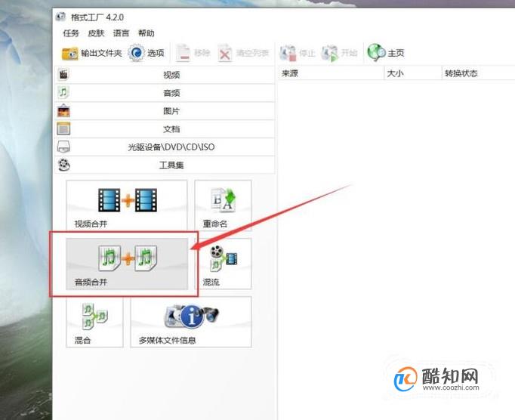Select the 混流 mux tool
The image size is (515, 420).
[225, 264]
